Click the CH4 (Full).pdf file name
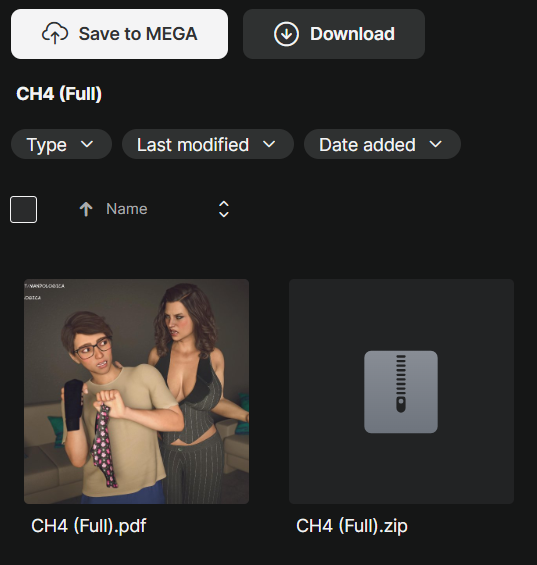Viewport: 537px width, 565px height. pos(89,526)
